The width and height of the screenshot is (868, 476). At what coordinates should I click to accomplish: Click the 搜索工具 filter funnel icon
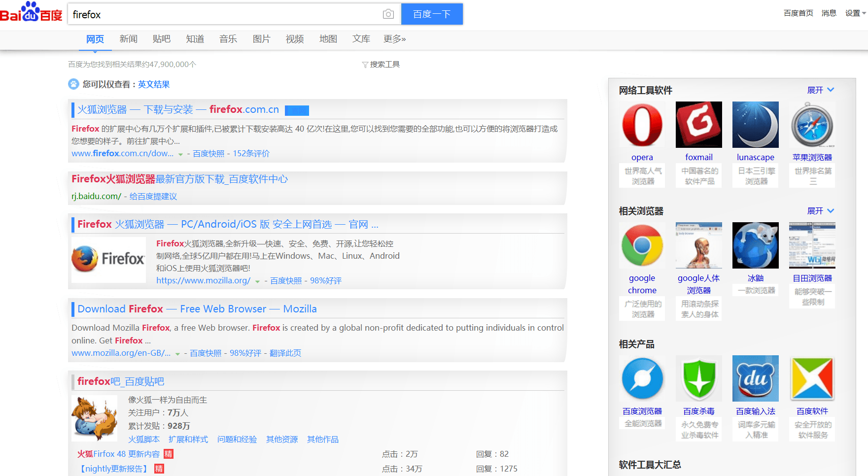point(365,65)
